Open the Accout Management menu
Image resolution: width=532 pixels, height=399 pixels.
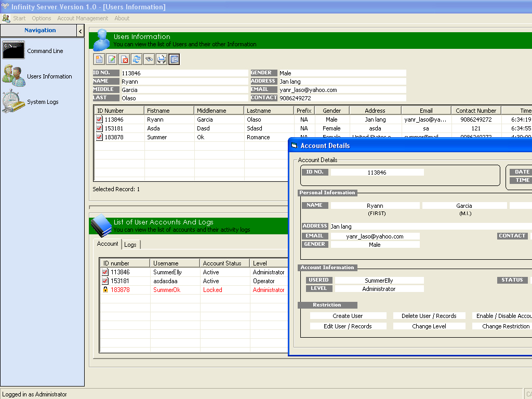coord(83,18)
